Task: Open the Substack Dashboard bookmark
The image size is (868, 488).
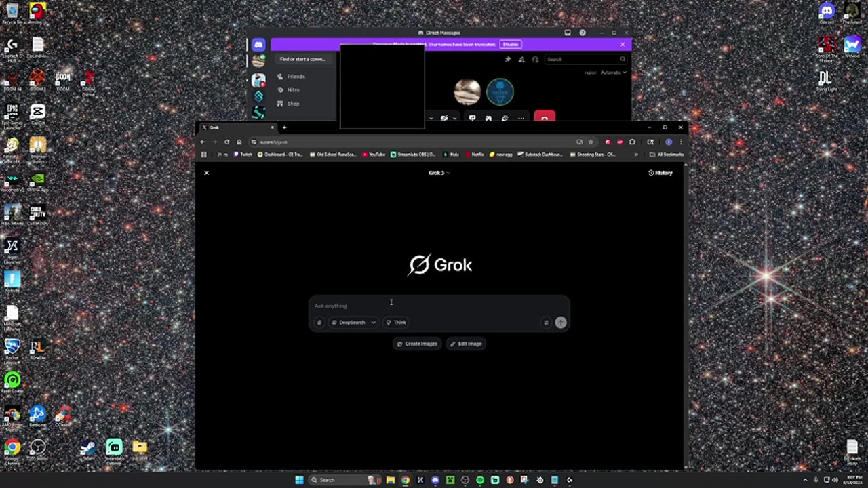Action: point(540,155)
